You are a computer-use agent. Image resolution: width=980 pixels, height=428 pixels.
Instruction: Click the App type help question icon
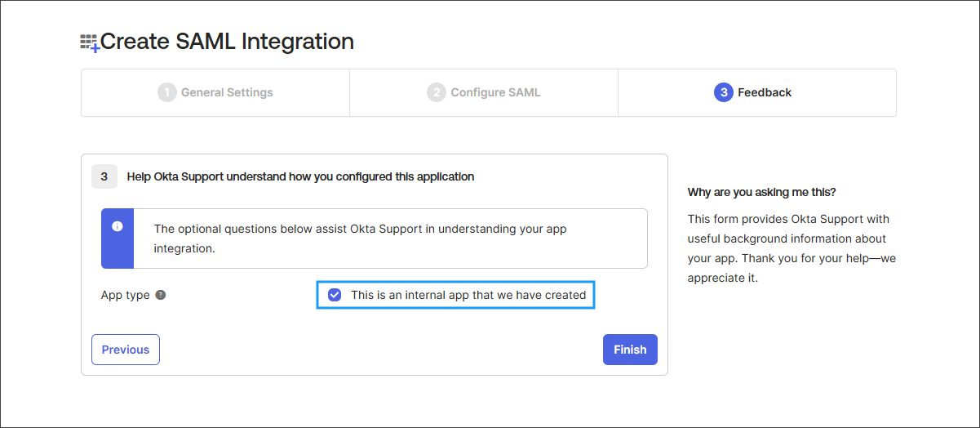point(161,295)
